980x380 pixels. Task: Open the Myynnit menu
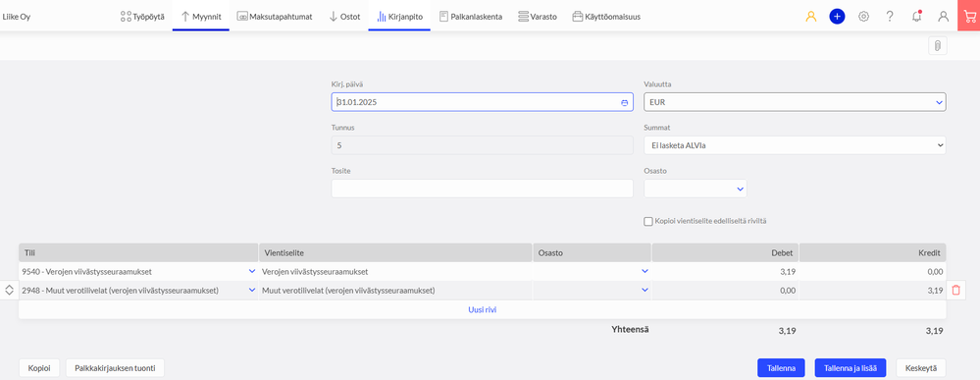(201, 17)
